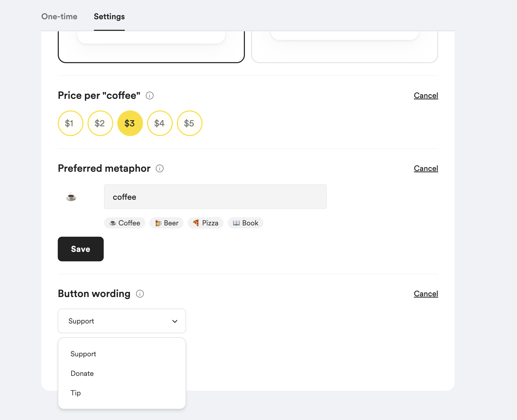This screenshot has width=517, height=420.
Task: Click info icon next to Button wording
Action: click(x=140, y=294)
